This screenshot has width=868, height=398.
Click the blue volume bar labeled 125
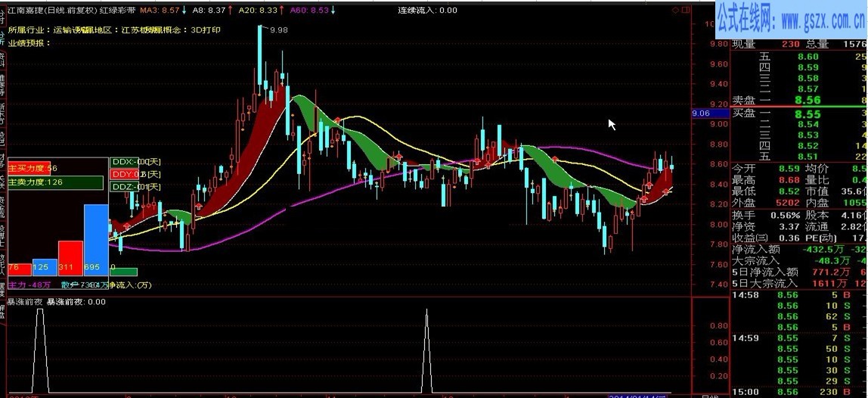(x=45, y=266)
